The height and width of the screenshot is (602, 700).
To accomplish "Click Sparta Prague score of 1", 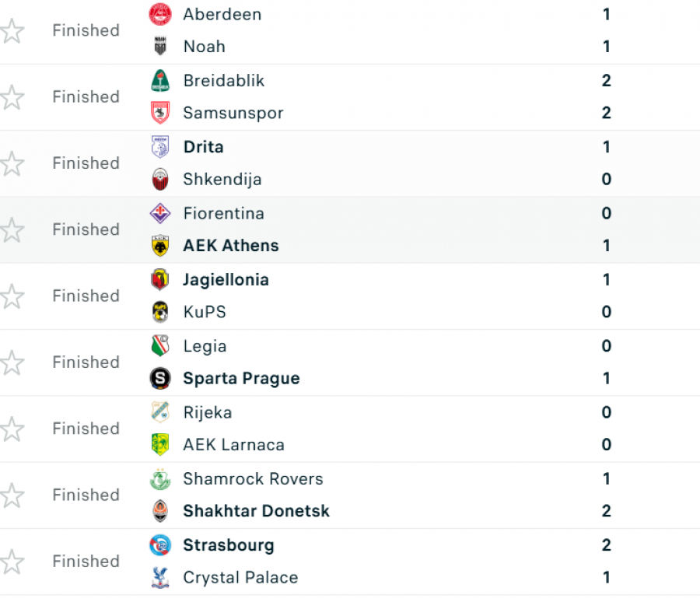I will pos(606,378).
